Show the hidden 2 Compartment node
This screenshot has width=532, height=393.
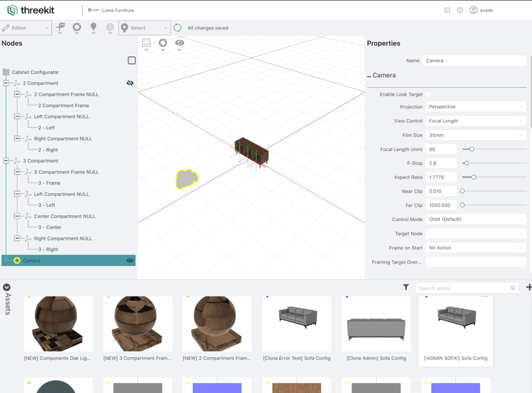(x=130, y=83)
